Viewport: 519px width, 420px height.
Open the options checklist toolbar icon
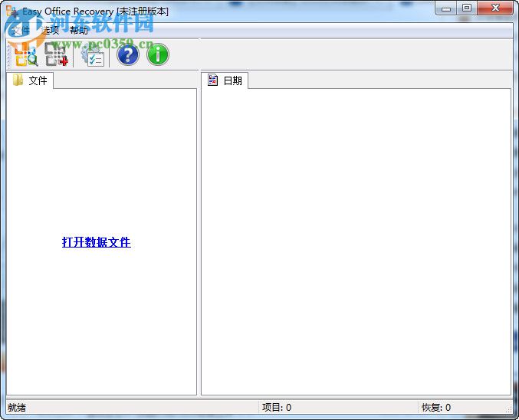point(93,55)
